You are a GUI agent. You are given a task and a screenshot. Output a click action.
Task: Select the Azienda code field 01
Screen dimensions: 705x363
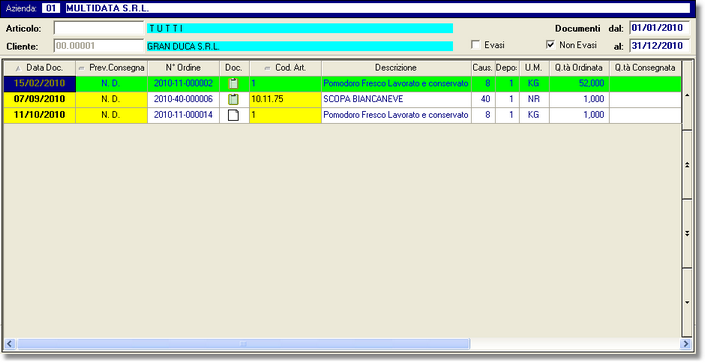pyautogui.click(x=51, y=8)
